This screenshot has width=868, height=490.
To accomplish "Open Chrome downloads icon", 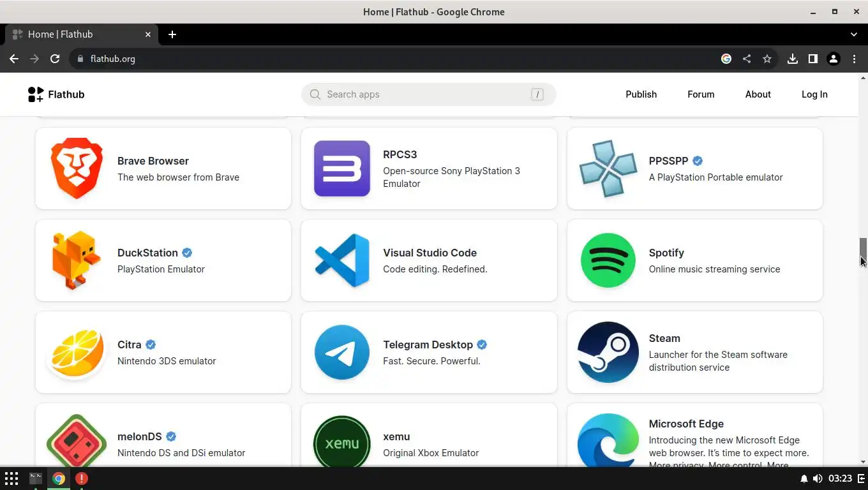I will [793, 59].
